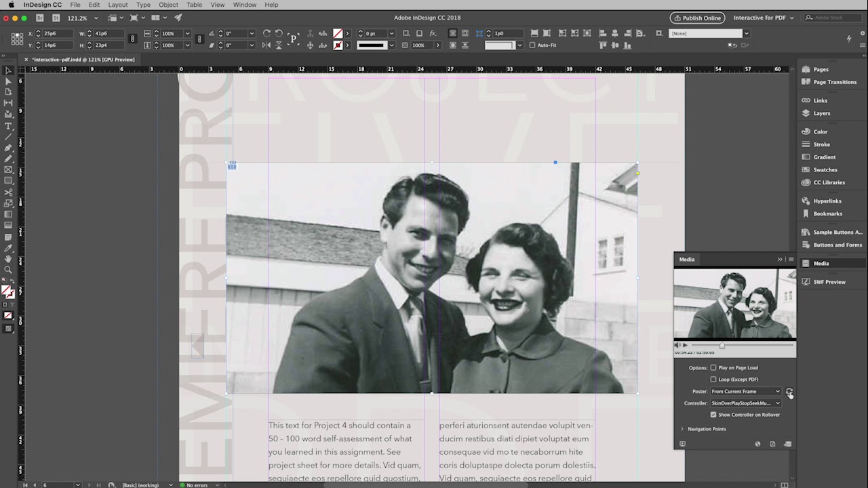Open the Links panel
Screen dimensions: 868x488
(821, 100)
